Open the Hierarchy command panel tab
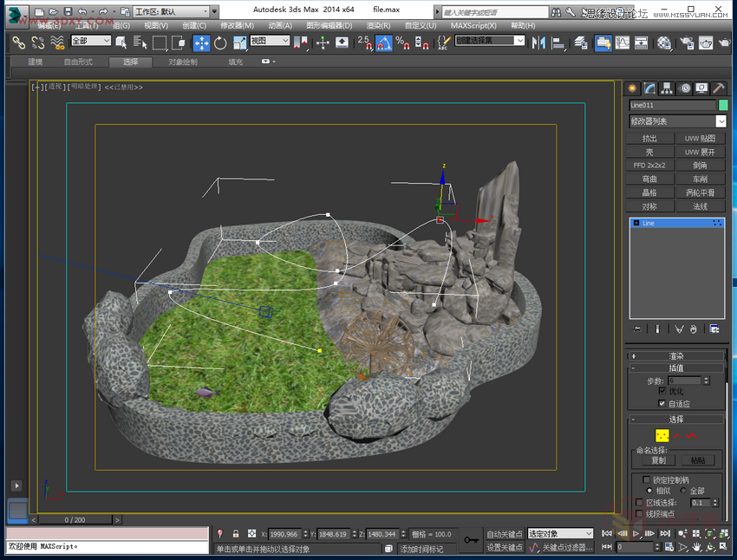This screenshot has width=737, height=560. tap(667, 88)
